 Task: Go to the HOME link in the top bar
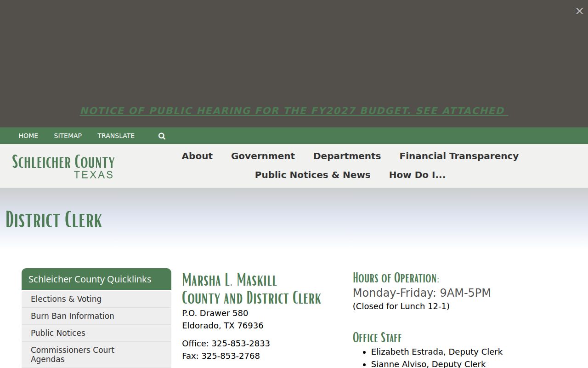click(x=28, y=136)
